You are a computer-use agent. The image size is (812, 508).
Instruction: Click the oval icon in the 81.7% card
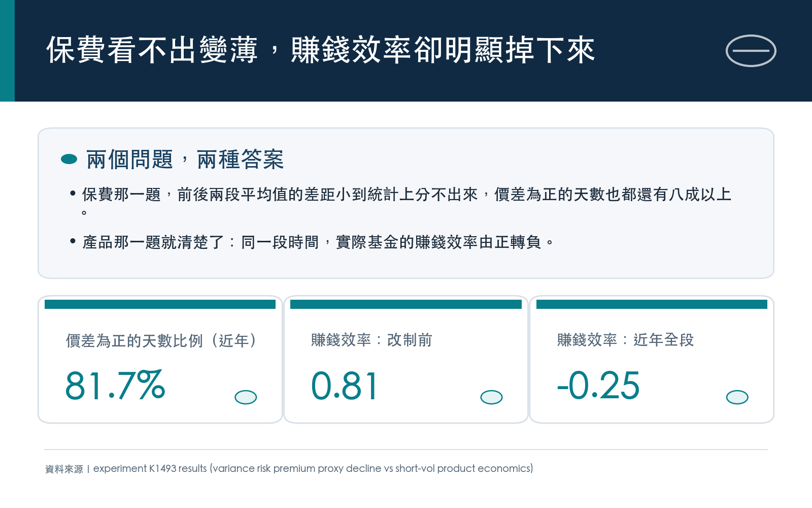tap(246, 397)
